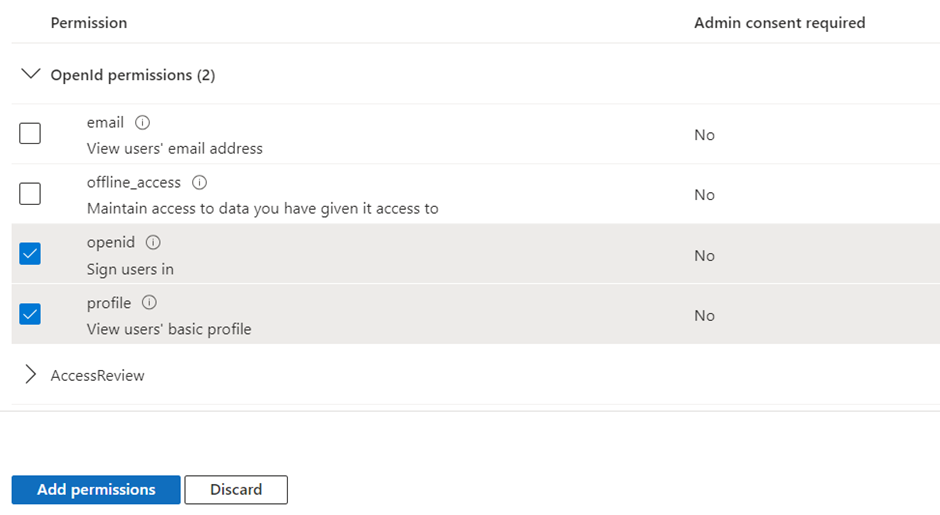Show info for the profile permission
The width and height of the screenshot is (940, 515).
pos(149,302)
